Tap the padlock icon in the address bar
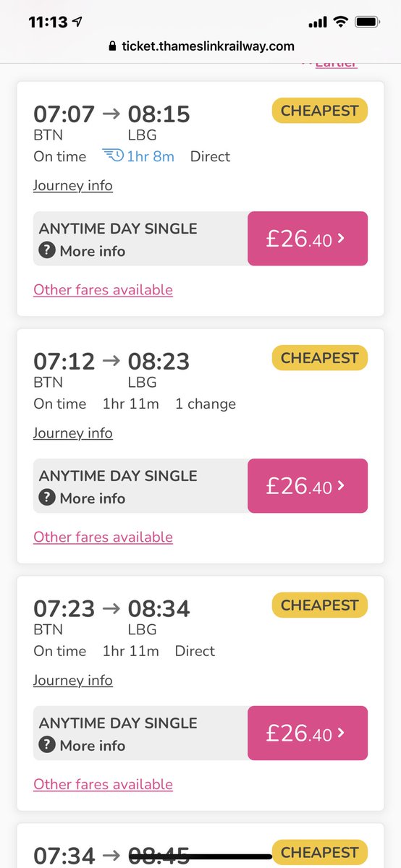Screen dimensions: 401x868 111,46
